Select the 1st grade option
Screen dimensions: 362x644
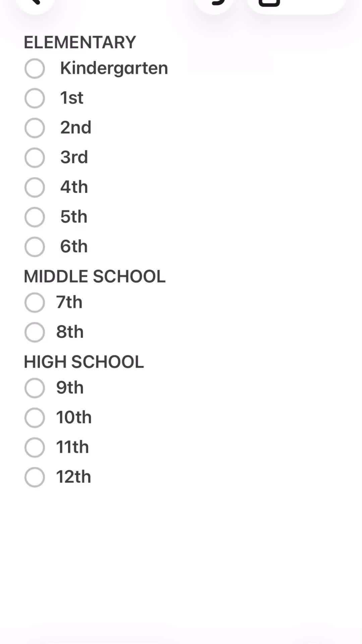tap(35, 98)
